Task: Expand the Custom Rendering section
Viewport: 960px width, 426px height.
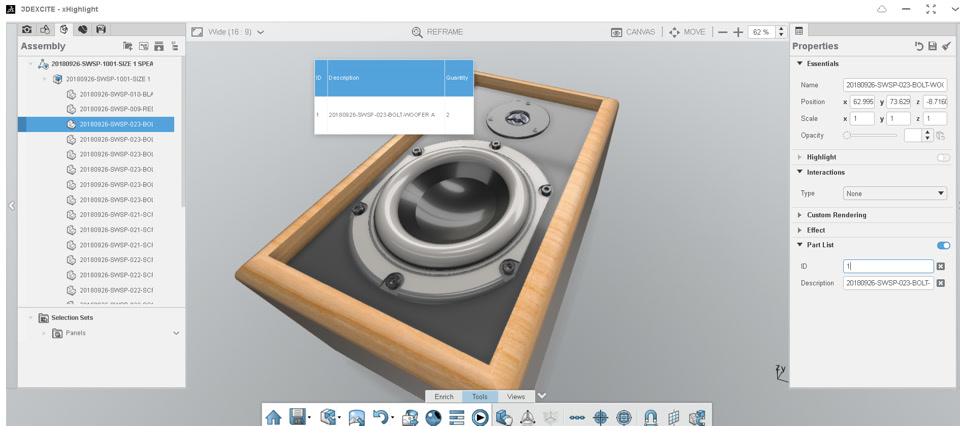Action: tap(831, 215)
